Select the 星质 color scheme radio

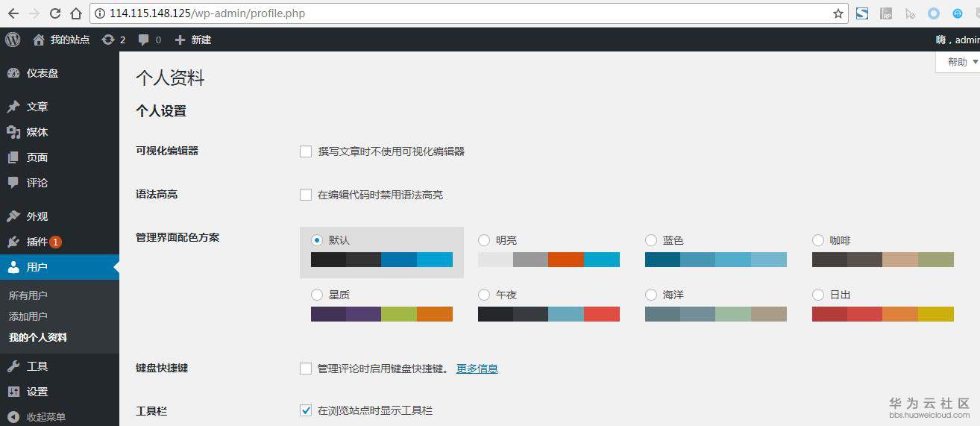317,295
